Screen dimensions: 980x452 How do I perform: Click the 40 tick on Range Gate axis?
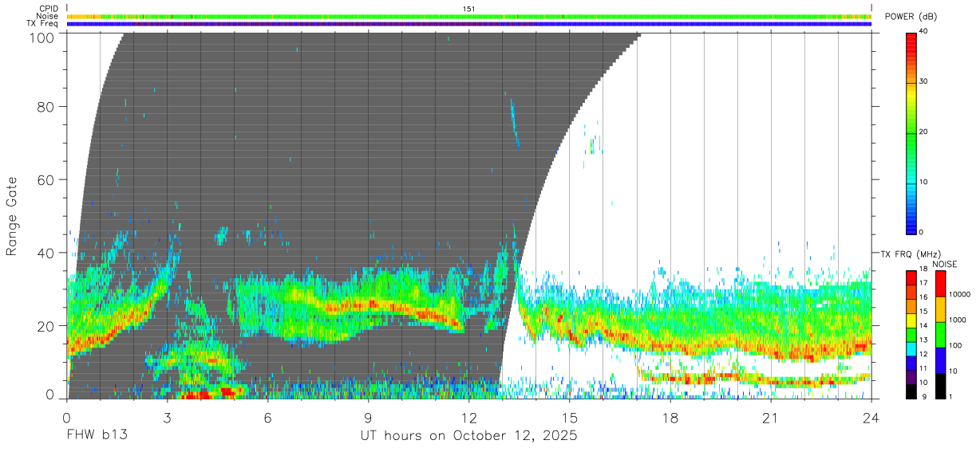[46, 253]
